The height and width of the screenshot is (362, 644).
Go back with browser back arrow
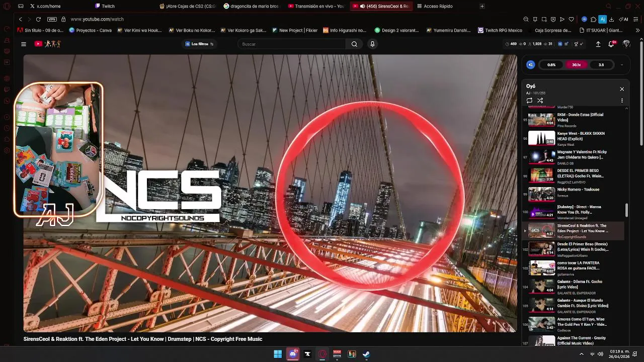pos(20,19)
